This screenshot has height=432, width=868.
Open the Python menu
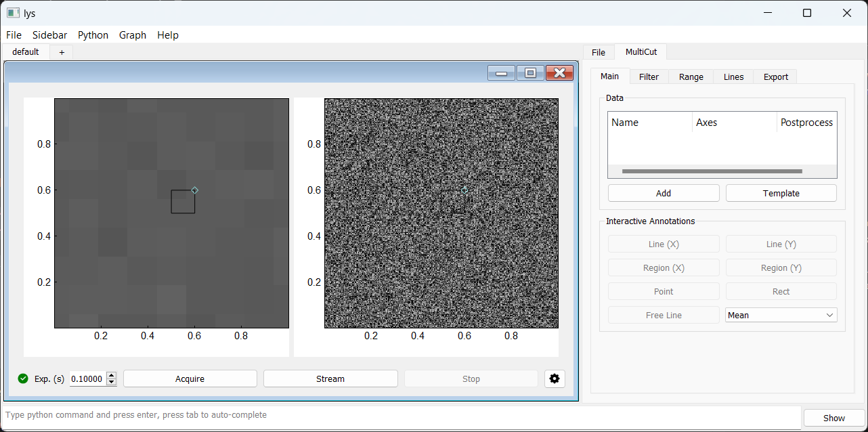[93, 35]
